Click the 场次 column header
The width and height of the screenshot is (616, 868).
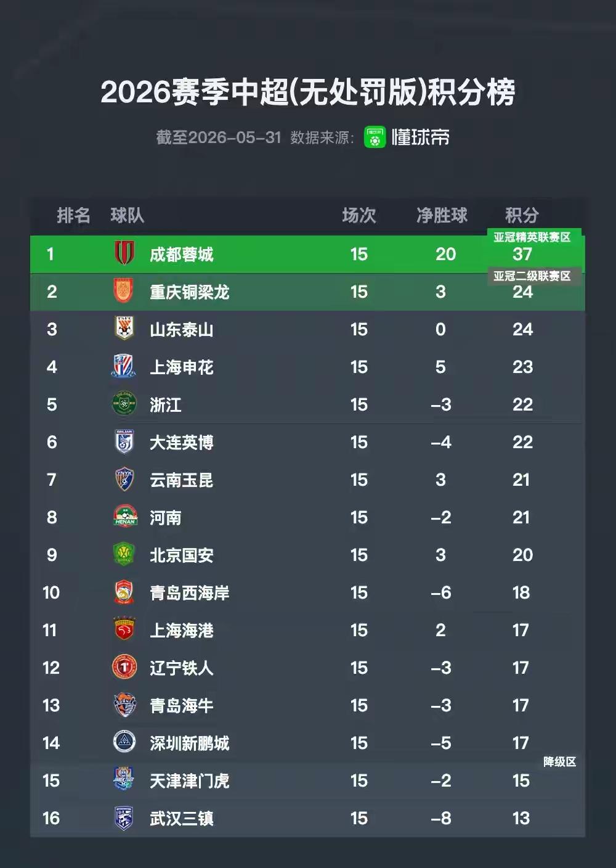(359, 215)
